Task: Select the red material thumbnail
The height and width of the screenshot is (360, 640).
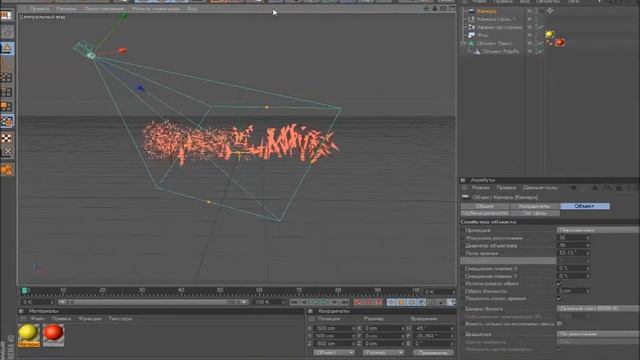Action: (x=53, y=335)
